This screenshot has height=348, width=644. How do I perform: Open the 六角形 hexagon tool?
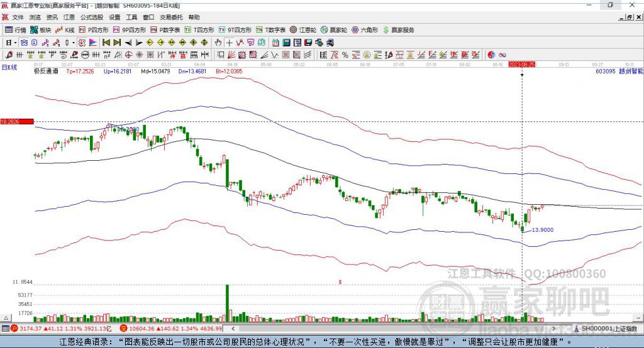(365, 30)
